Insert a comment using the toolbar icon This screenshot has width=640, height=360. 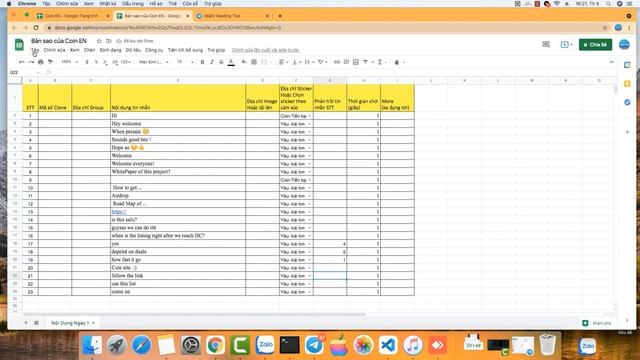click(x=346, y=62)
